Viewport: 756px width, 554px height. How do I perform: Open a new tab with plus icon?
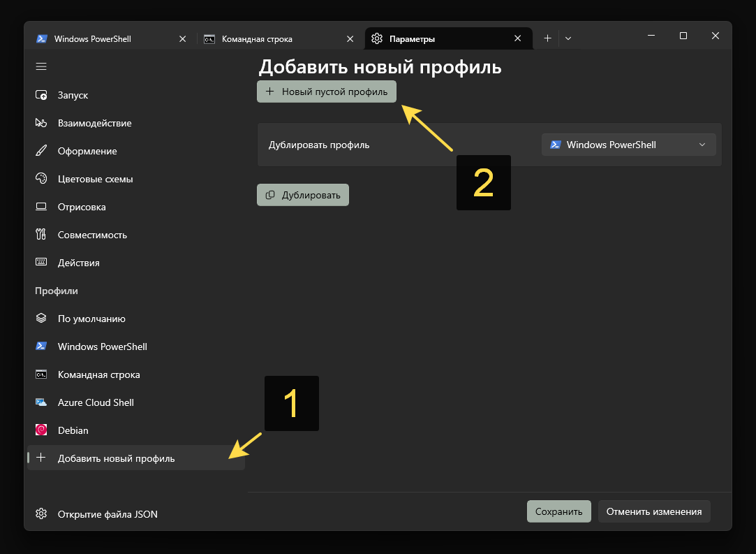548,38
